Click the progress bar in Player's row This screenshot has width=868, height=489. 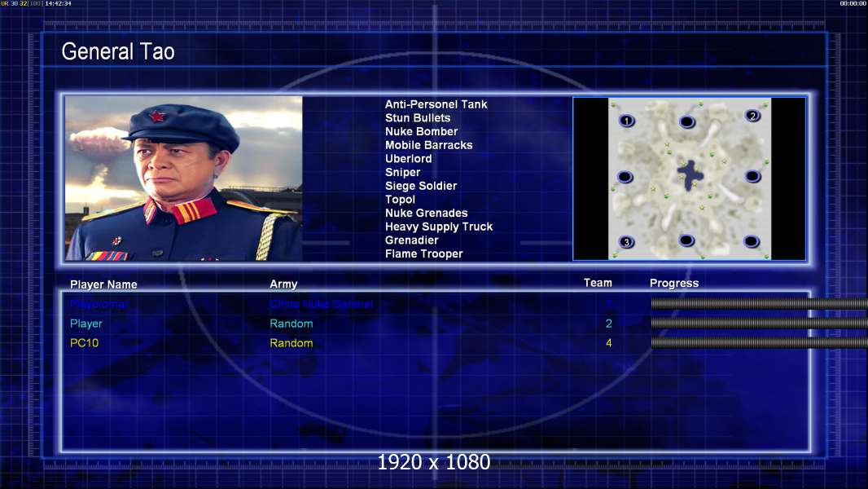pyautogui.click(x=760, y=323)
